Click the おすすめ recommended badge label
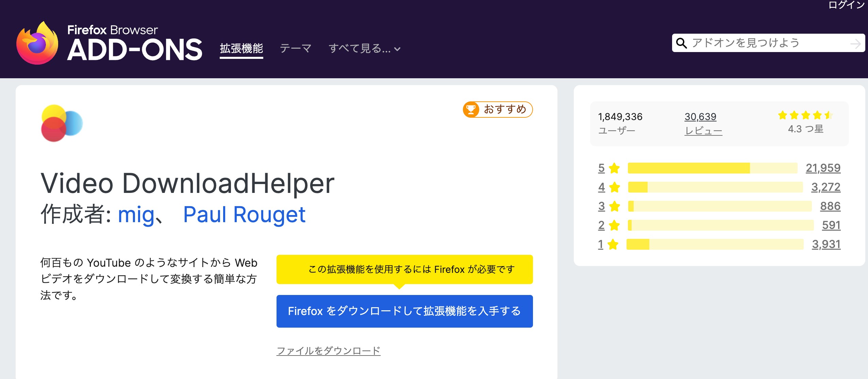The image size is (868, 379). 505,109
